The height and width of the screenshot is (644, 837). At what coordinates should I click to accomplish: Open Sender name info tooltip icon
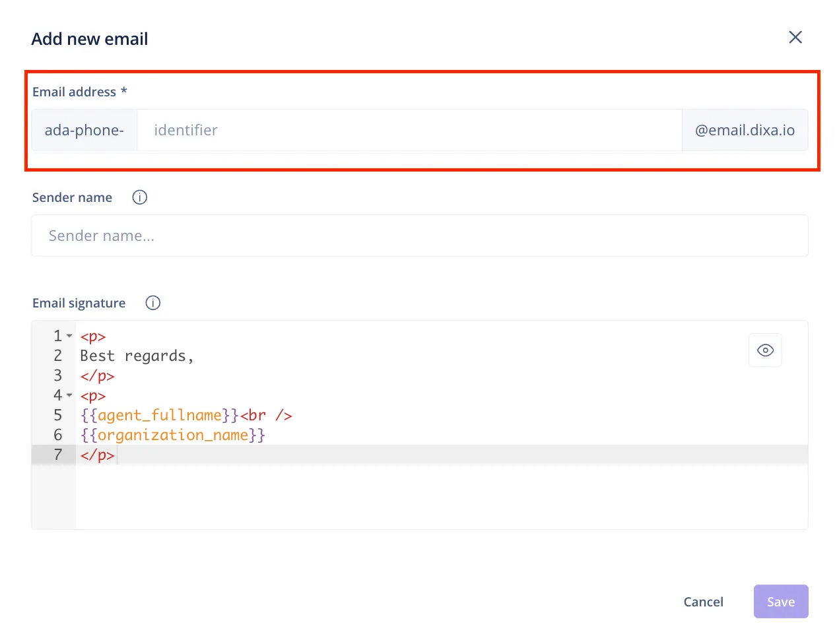[x=140, y=197]
